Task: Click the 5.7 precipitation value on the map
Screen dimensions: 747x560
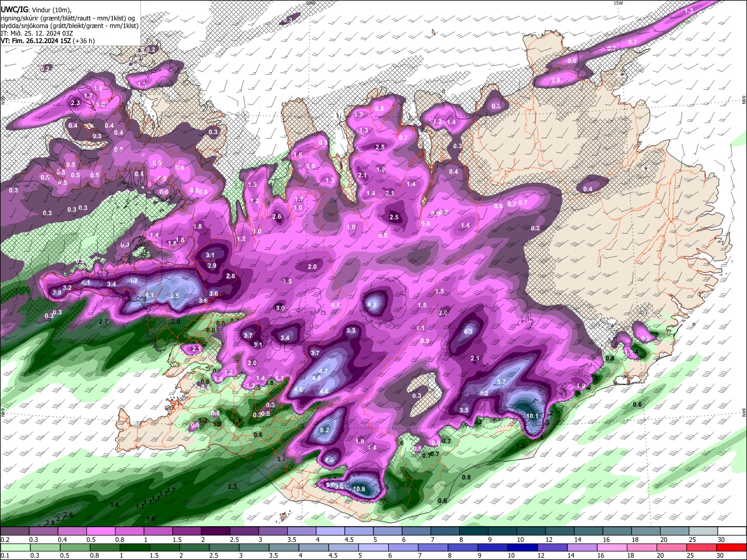Action: 501,381
